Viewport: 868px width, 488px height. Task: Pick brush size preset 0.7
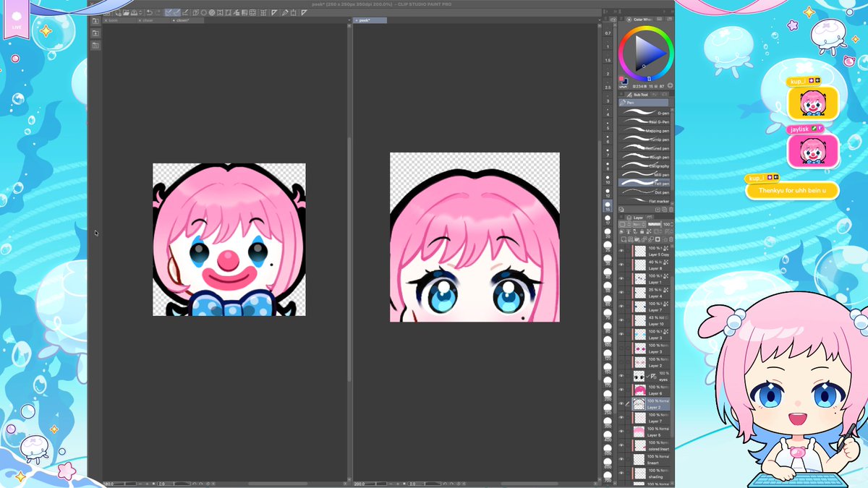click(x=608, y=31)
